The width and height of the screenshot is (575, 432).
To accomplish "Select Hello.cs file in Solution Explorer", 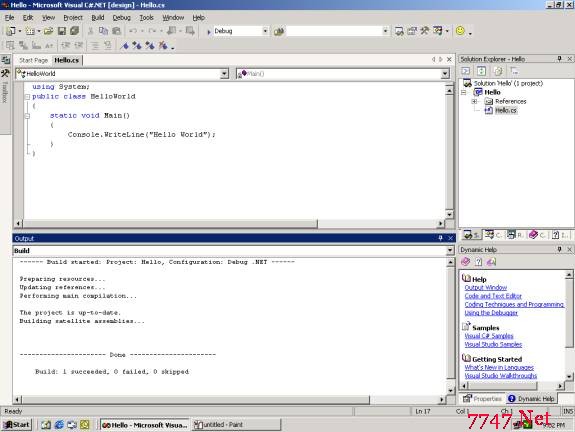I will point(506,110).
